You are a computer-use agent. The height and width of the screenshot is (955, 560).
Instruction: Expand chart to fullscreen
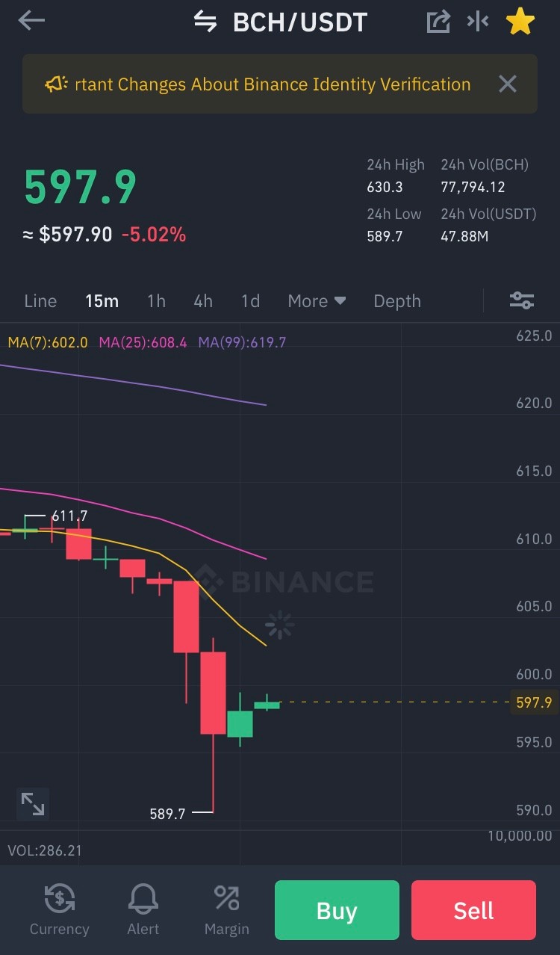point(33,804)
